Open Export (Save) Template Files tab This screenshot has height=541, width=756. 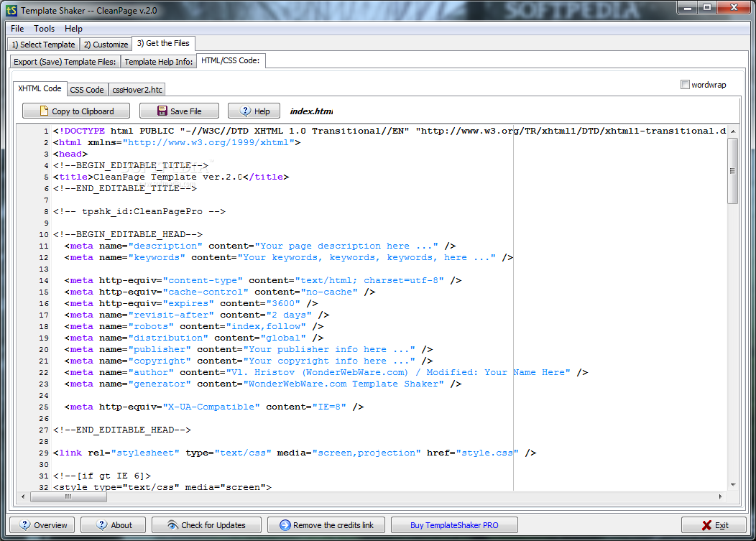click(65, 62)
